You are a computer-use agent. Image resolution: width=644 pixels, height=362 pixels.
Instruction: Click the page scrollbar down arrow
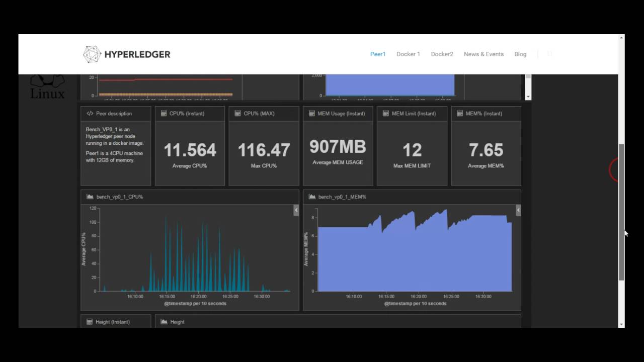point(621,324)
